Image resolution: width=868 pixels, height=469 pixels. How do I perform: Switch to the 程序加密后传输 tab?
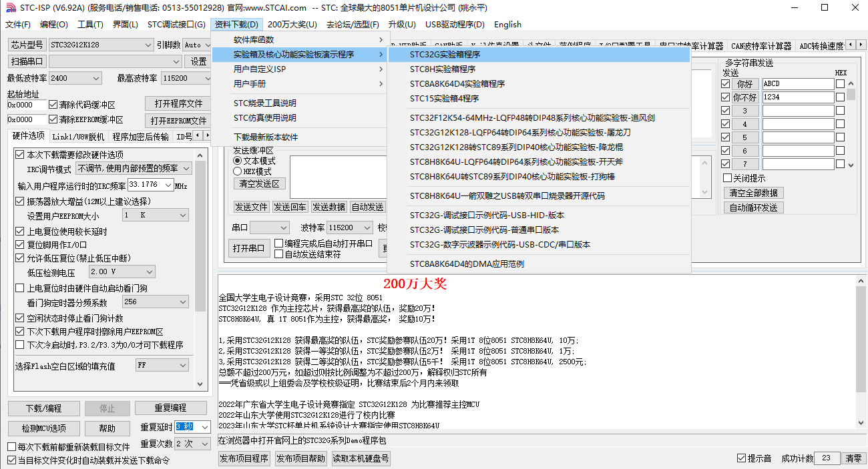pyautogui.click(x=140, y=137)
